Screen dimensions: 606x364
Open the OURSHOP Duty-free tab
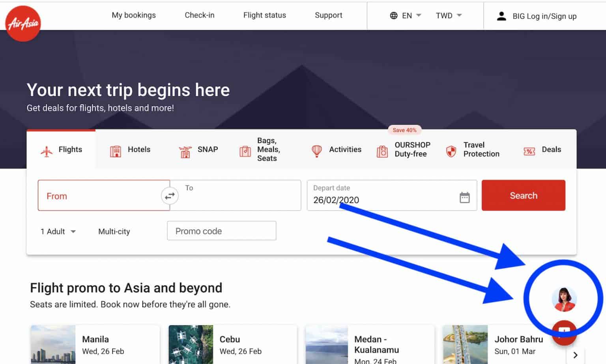pos(404,150)
